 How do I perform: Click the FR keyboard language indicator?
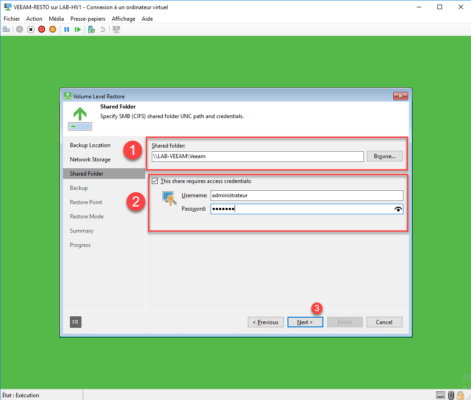click(x=76, y=322)
